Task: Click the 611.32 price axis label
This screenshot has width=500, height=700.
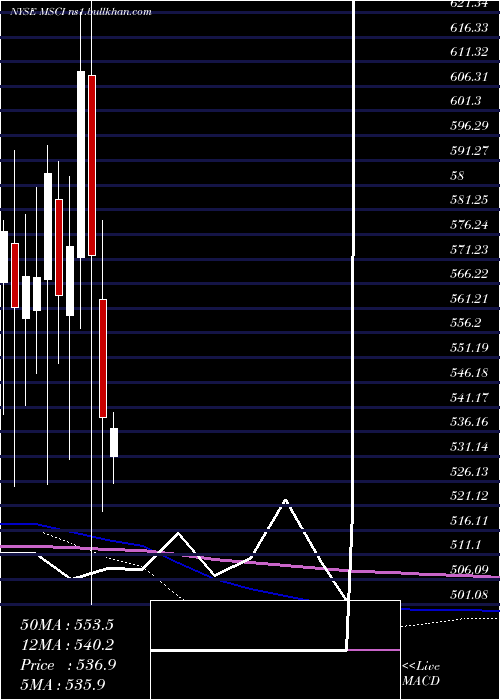Action: click(x=469, y=52)
